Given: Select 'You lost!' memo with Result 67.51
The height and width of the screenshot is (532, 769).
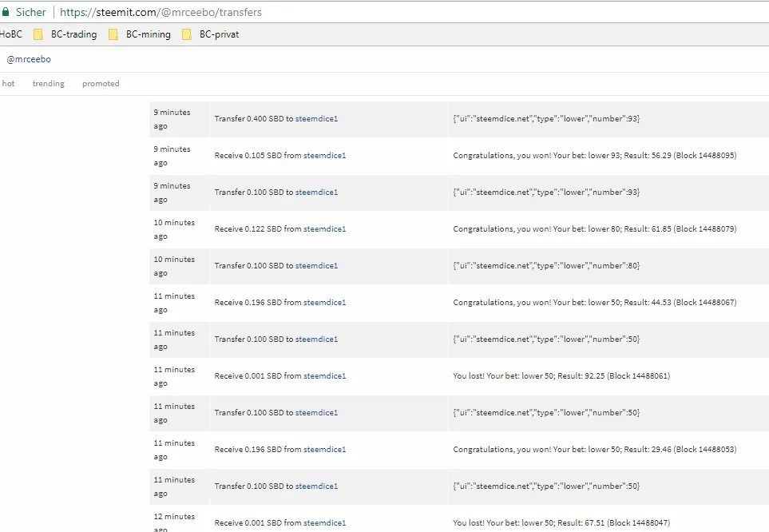Looking at the screenshot, I should pyautogui.click(x=561, y=523).
